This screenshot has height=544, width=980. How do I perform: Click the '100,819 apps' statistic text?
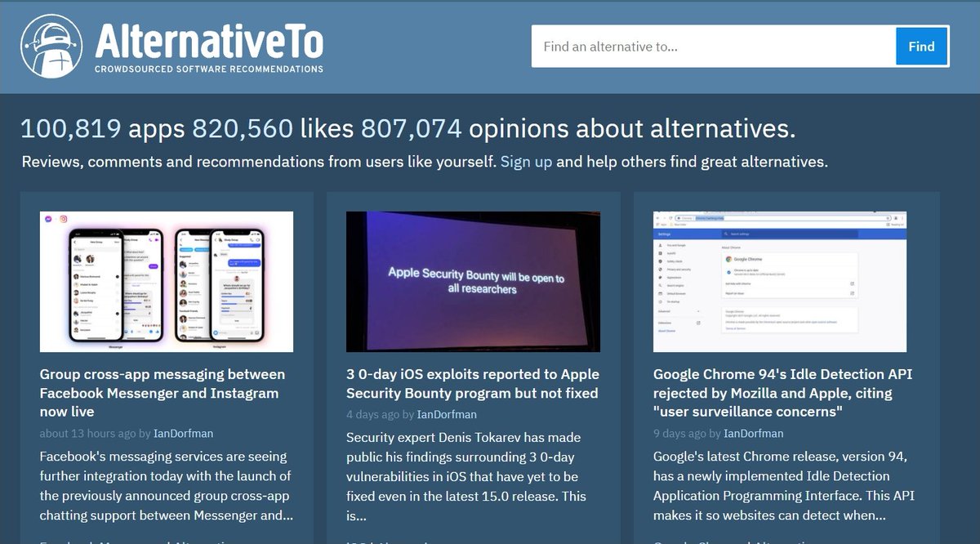[x=103, y=128]
